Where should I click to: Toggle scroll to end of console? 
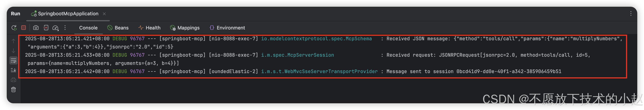pos(13,70)
